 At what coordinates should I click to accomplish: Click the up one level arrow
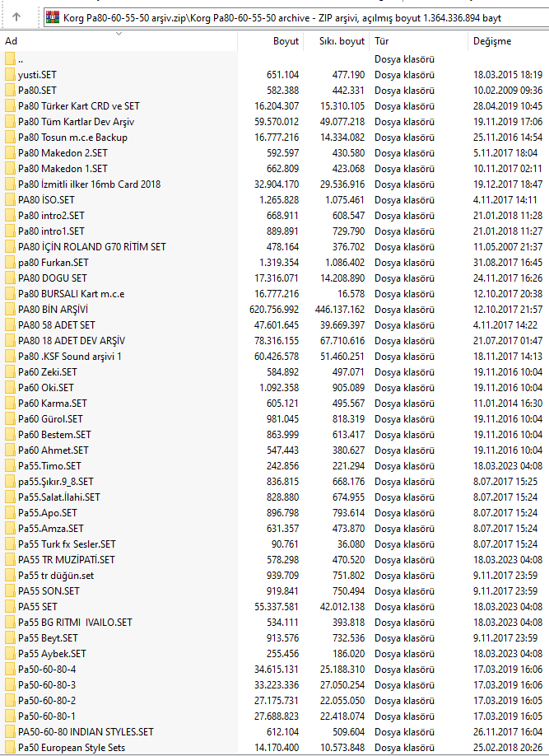click(17, 17)
